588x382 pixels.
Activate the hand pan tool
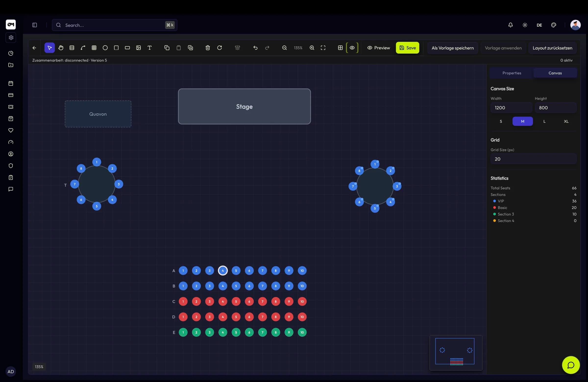61,48
